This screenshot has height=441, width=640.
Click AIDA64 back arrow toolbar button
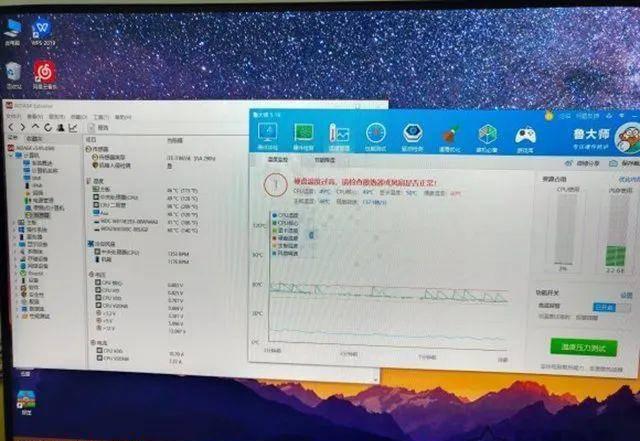click(11, 128)
